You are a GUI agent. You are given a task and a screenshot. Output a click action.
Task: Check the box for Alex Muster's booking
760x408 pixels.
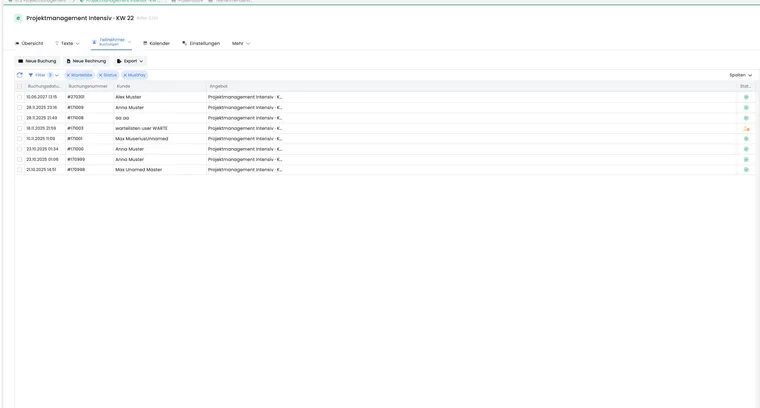tap(19, 97)
